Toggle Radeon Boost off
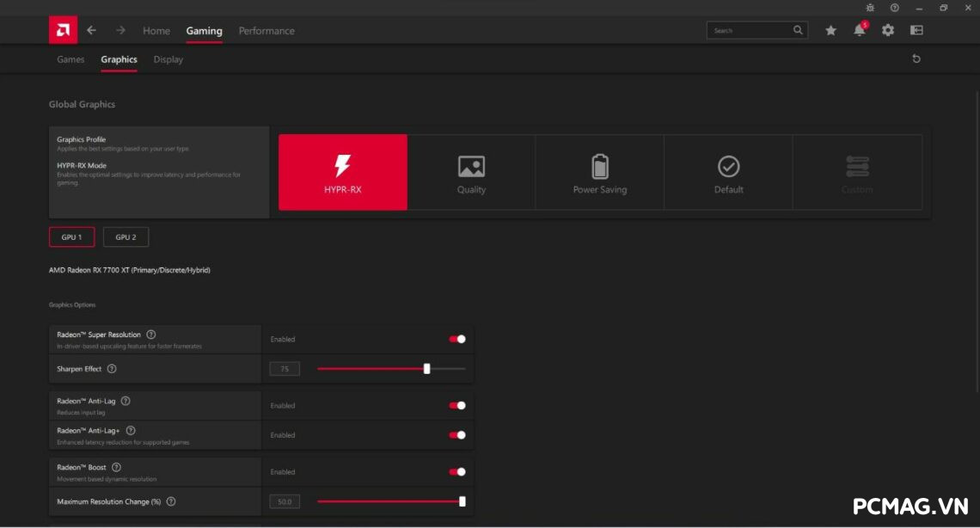The image size is (980, 528). (x=457, y=471)
